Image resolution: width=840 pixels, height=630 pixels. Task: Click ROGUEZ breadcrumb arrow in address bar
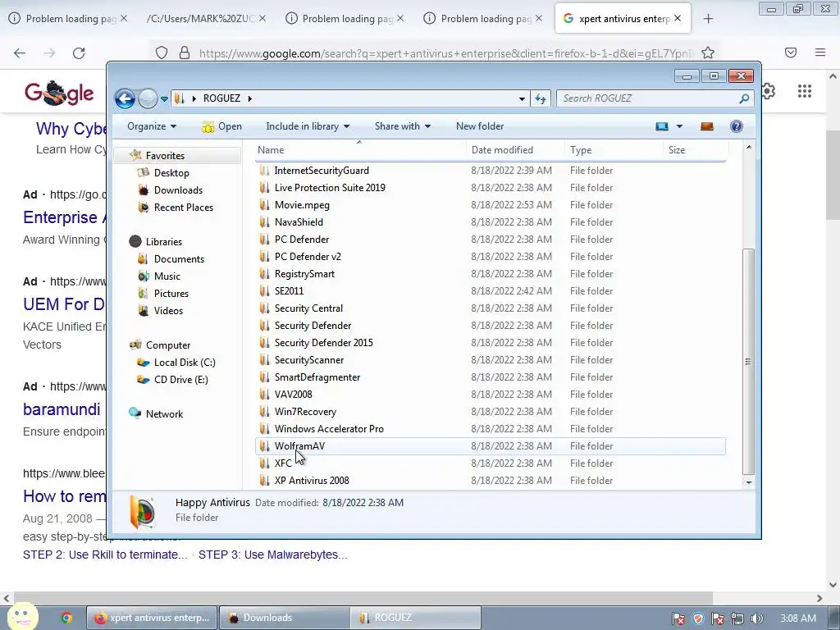click(249, 98)
